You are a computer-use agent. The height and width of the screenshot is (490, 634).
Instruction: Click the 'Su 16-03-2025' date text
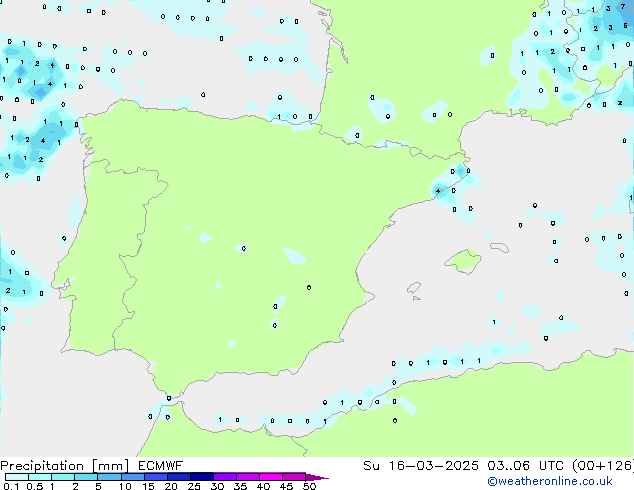pyautogui.click(x=421, y=466)
